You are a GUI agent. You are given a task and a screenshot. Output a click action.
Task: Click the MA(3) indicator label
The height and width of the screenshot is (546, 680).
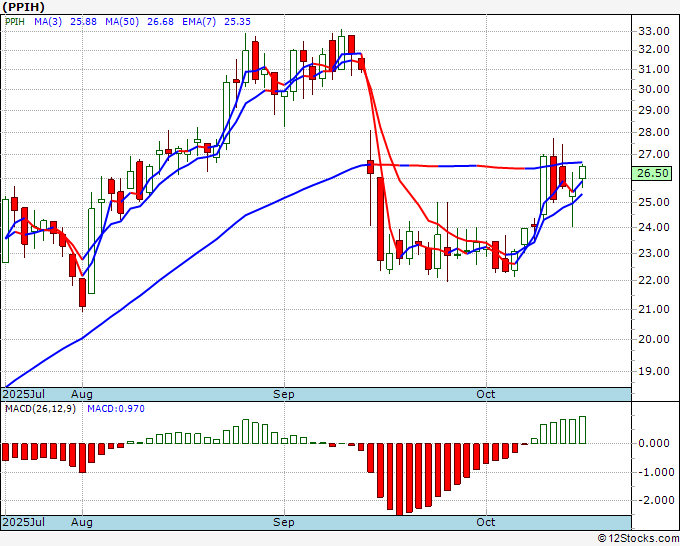click(48, 21)
